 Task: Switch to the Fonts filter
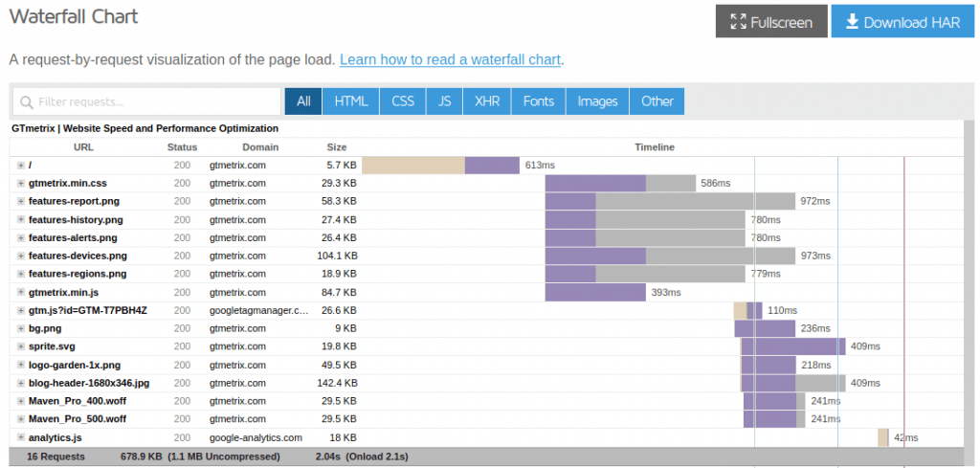coord(539,101)
